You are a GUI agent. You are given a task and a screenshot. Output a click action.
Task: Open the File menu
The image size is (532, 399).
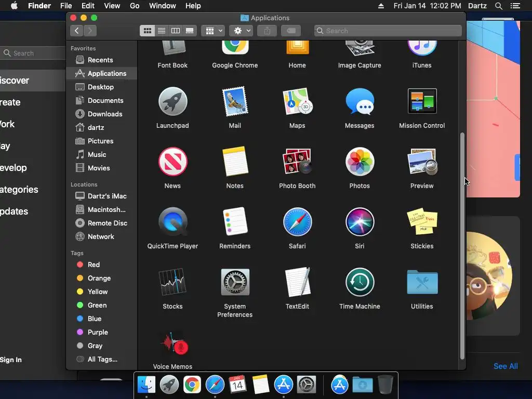(66, 6)
